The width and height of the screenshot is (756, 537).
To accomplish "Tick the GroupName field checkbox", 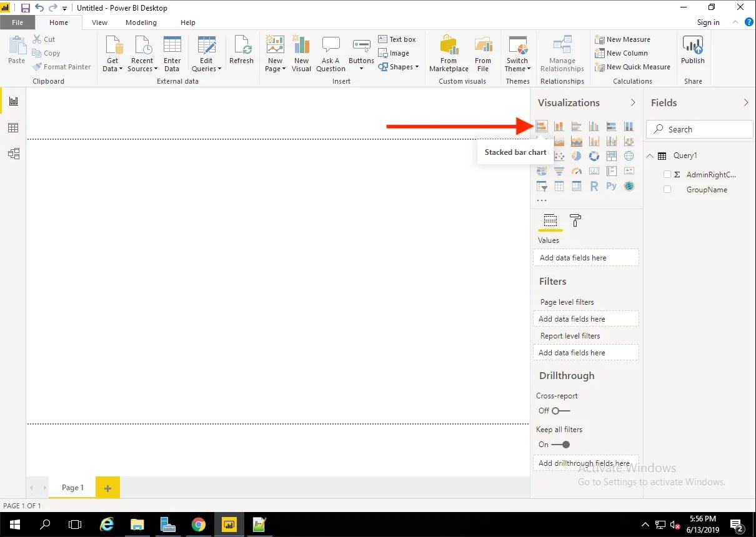I will coord(667,190).
